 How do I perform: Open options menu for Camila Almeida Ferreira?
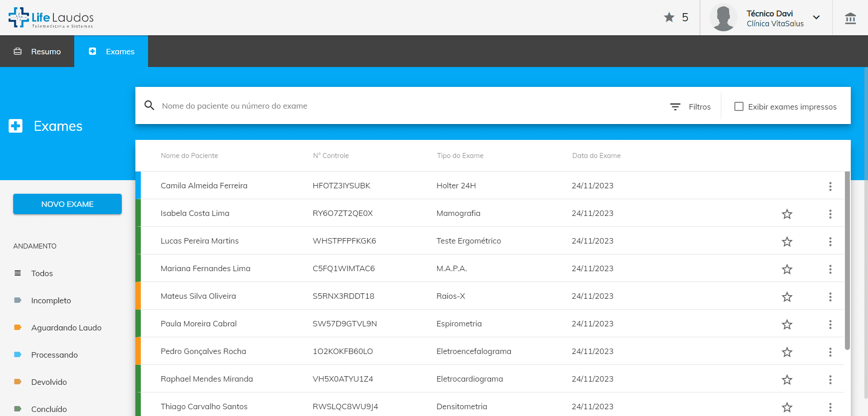(830, 186)
